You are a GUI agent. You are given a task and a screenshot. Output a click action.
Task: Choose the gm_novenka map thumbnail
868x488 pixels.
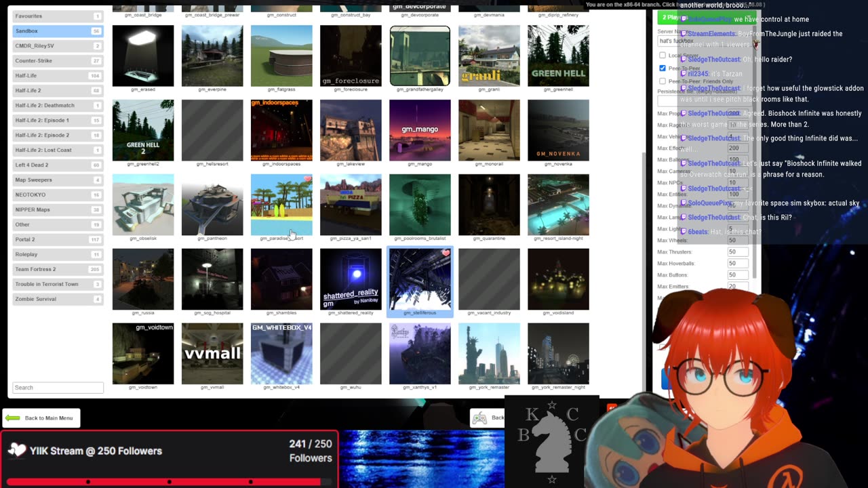[558, 130]
